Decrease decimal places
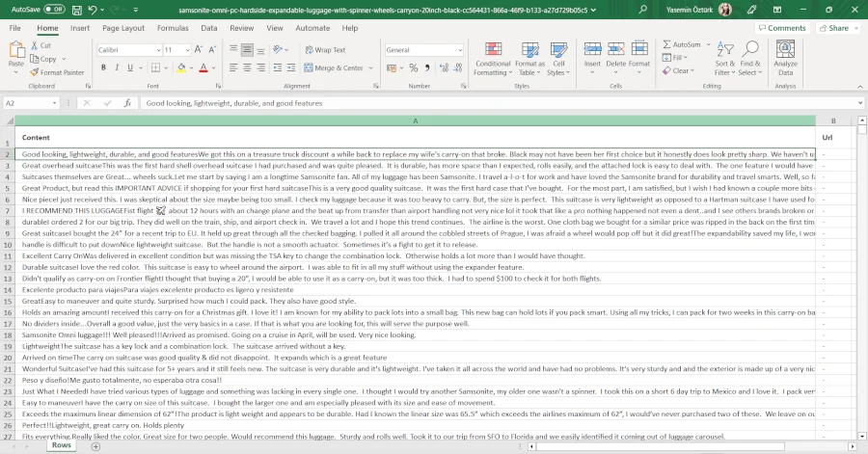 [x=458, y=68]
